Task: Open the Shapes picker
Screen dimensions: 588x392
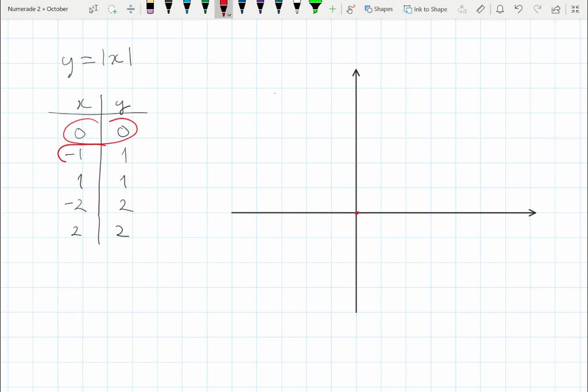Action: [x=379, y=9]
